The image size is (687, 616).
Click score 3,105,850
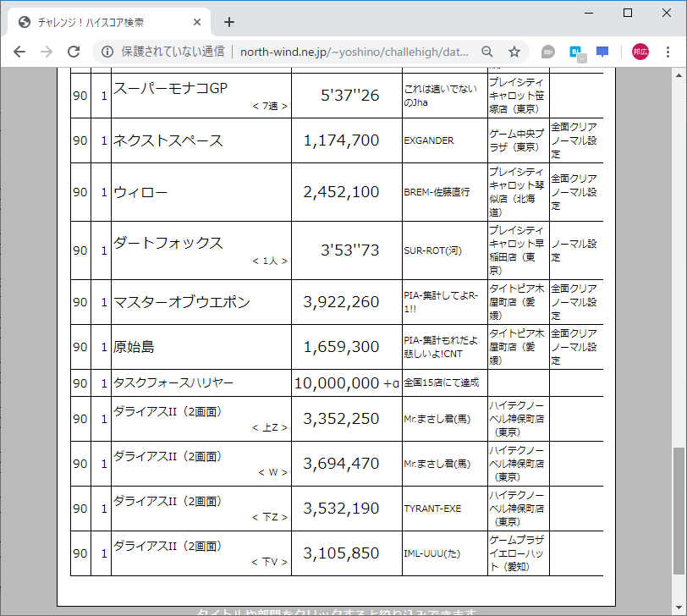tap(341, 553)
